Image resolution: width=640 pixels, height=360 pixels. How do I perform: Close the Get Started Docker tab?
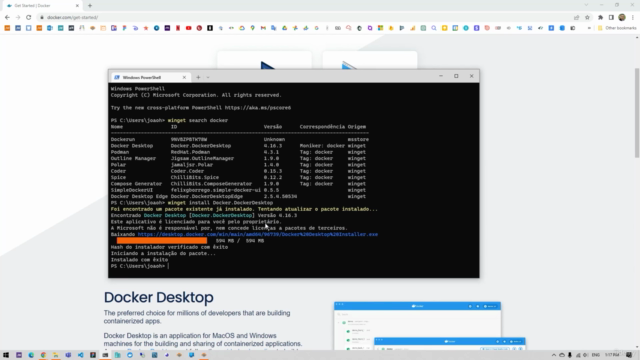tap(77, 6)
